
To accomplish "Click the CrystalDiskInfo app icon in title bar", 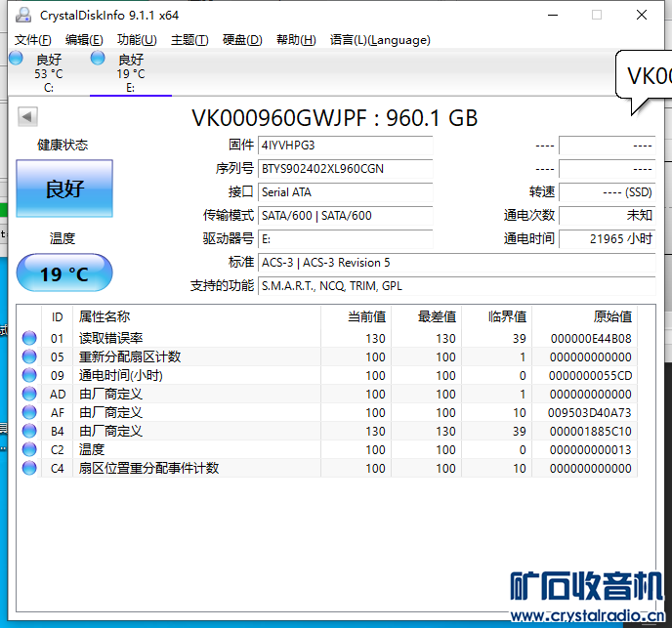I will coord(22,15).
